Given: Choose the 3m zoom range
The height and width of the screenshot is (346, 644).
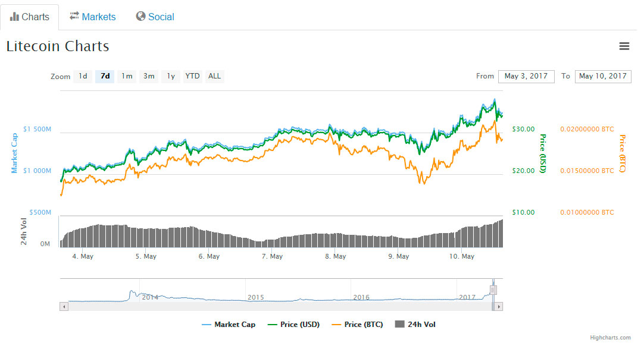Looking at the screenshot, I should [x=149, y=76].
